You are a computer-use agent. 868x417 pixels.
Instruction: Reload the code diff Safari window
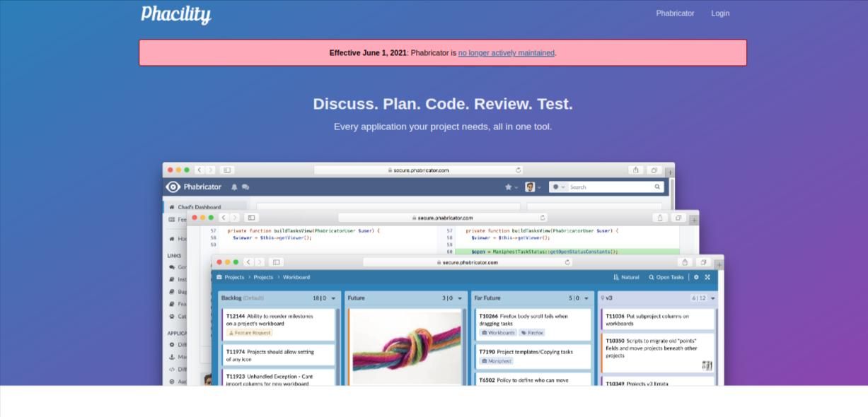pyautogui.click(x=543, y=218)
